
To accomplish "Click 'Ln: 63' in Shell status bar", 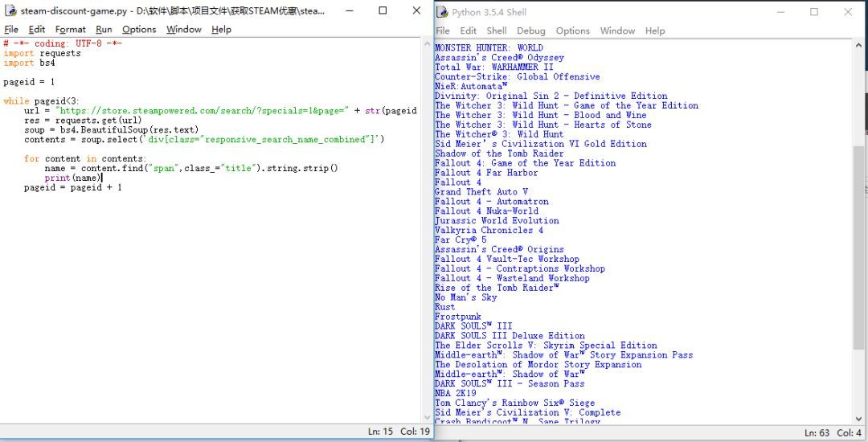I will pyautogui.click(x=817, y=432).
